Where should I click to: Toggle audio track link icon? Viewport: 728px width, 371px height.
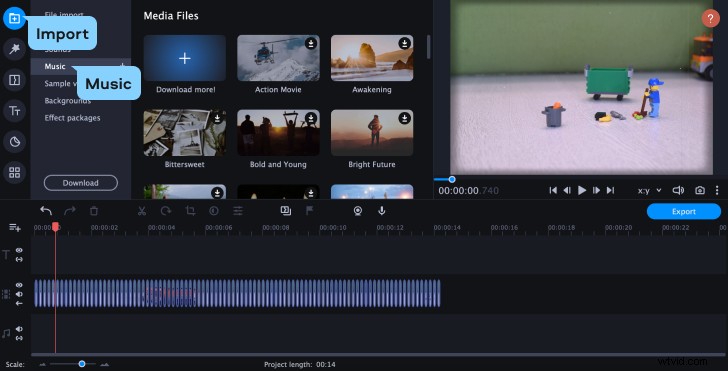pos(19,338)
